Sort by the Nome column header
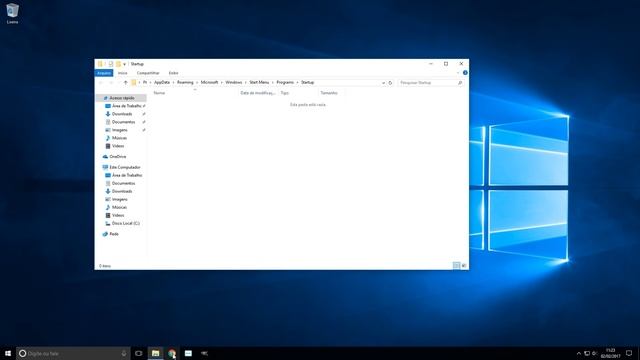The image size is (640, 360). tap(159, 93)
